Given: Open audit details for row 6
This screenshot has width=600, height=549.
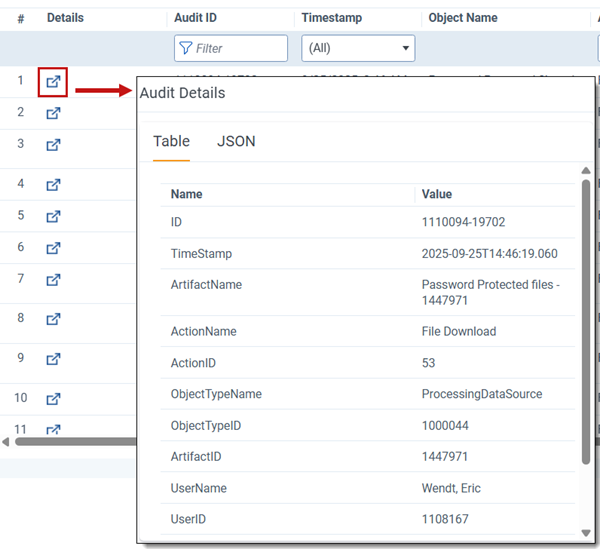Looking at the screenshot, I should (x=53, y=248).
